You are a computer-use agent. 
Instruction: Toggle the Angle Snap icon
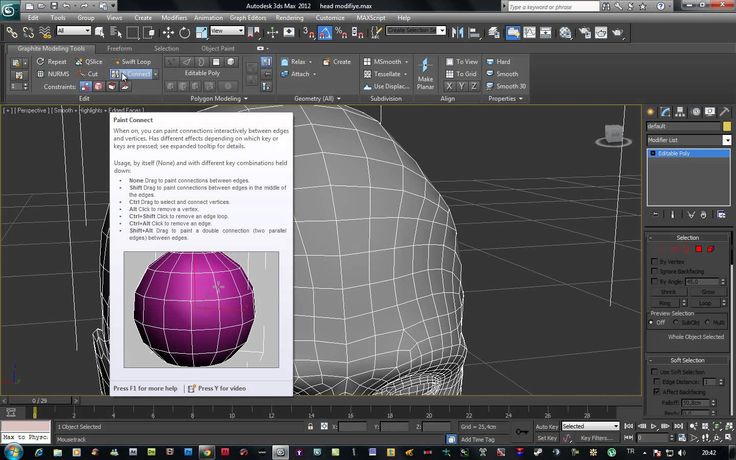point(324,32)
